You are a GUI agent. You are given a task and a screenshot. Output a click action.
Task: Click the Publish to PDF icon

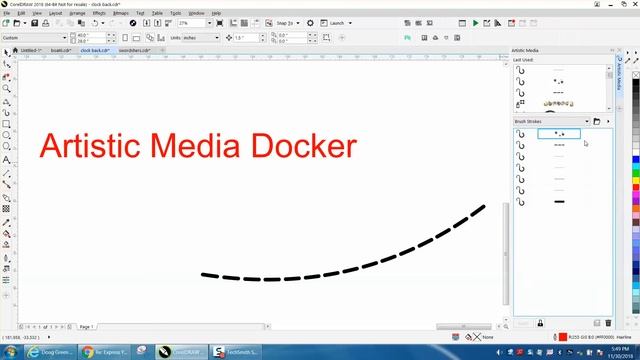click(169, 23)
